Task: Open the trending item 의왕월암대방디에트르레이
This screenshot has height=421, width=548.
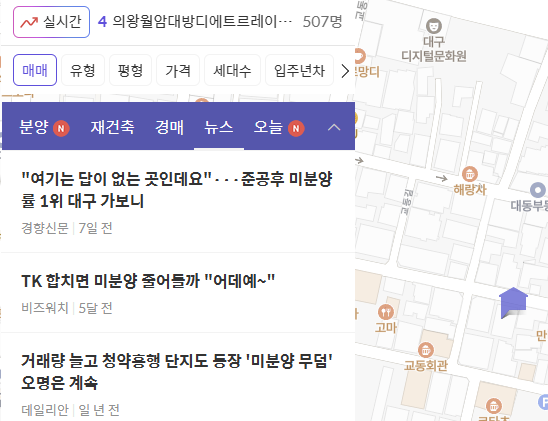Action: 202,22
